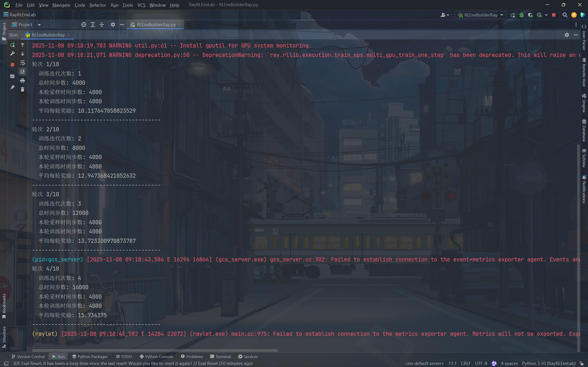Toggle the Lingma side panel
Image resolution: width=588 pixels, height=367 pixels.
[x=584, y=103]
